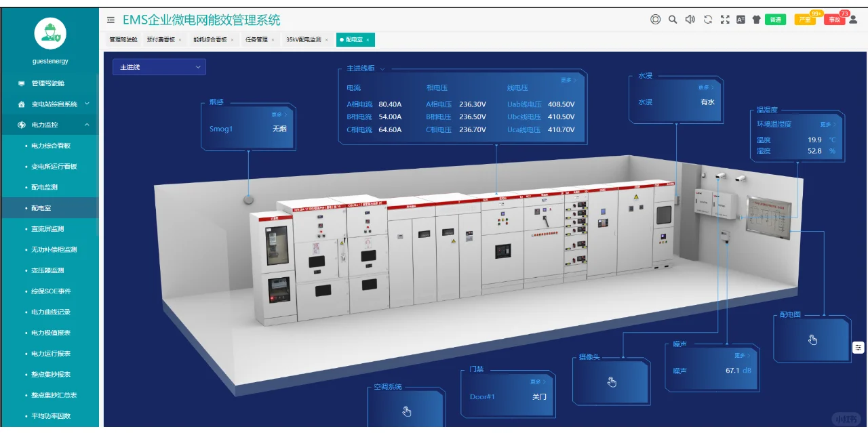Enter fullscreen with the expand arrows icon
The image size is (868, 433).
725,20
